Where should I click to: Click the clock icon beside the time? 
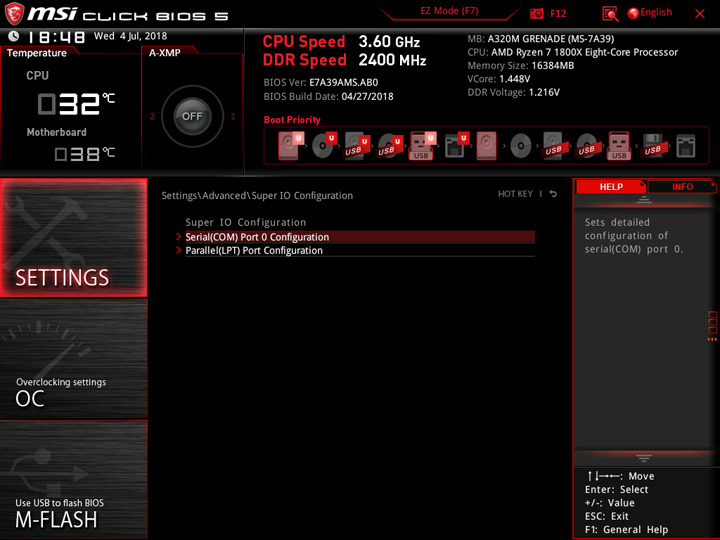click(x=13, y=36)
